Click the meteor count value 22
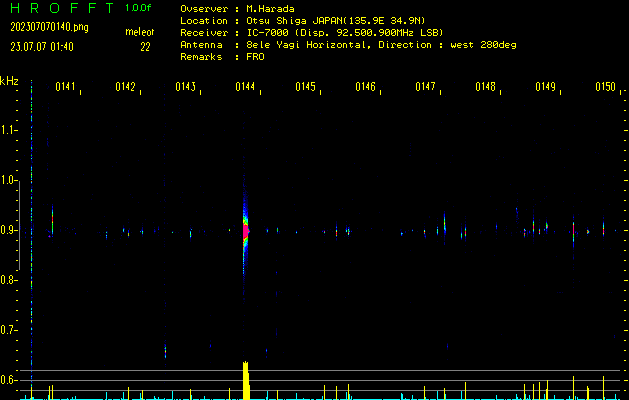This screenshot has width=629, height=400. (x=145, y=46)
